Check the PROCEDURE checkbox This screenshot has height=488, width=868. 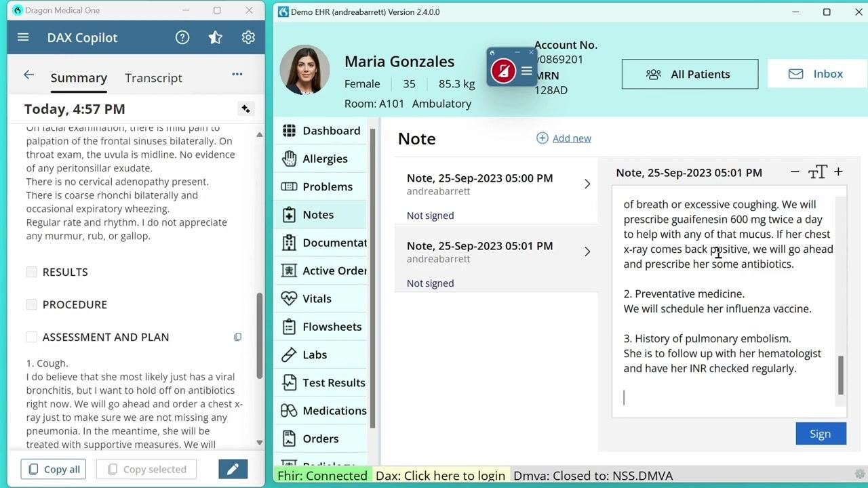click(x=31, y=304)
